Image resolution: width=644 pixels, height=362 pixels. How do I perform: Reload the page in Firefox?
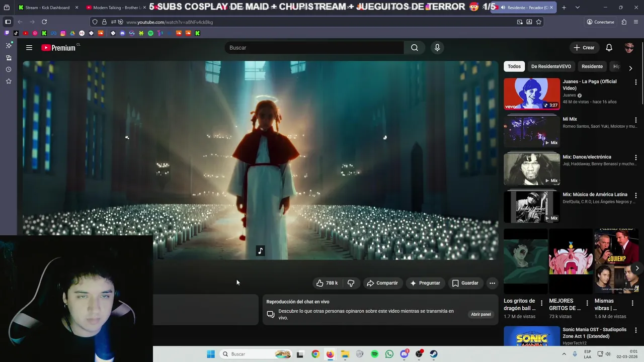(x=44, y=22)
